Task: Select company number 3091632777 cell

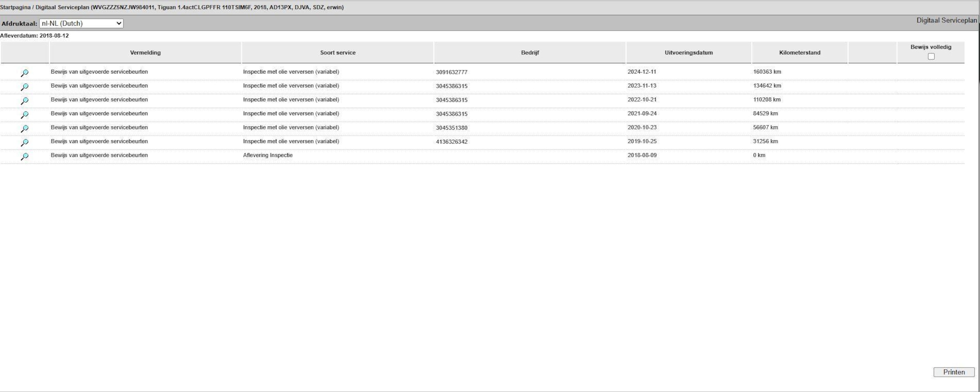Action: (x=451, y=72)
